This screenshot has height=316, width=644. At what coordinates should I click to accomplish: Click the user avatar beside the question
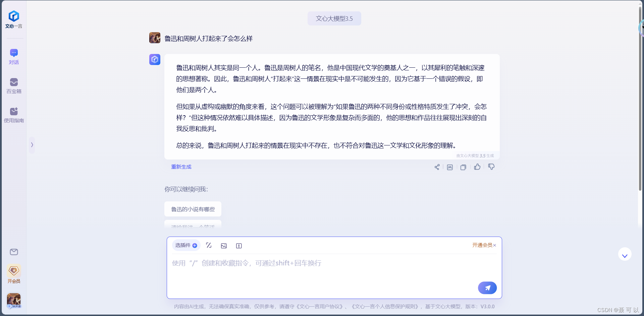tap(155, 38)
